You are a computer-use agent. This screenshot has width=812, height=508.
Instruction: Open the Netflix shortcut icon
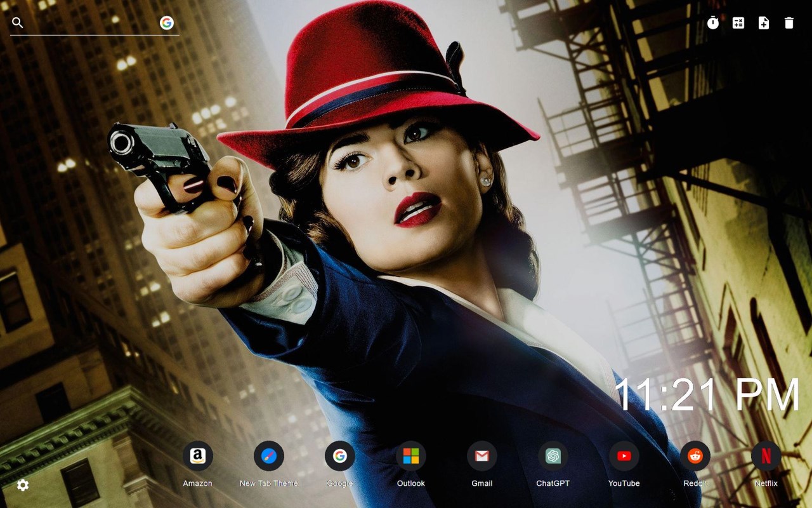pyautogui.click(x=766, y=456)
